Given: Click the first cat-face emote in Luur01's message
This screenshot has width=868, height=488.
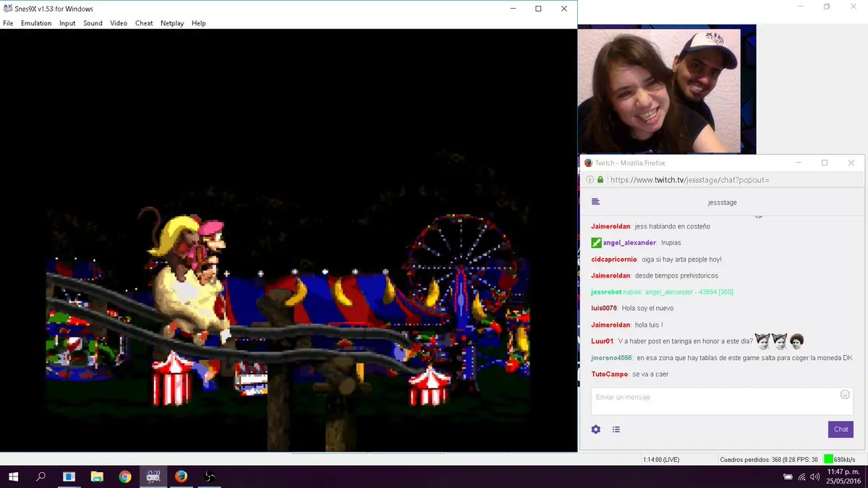Looking at the screenshot, I should point(762,341).
